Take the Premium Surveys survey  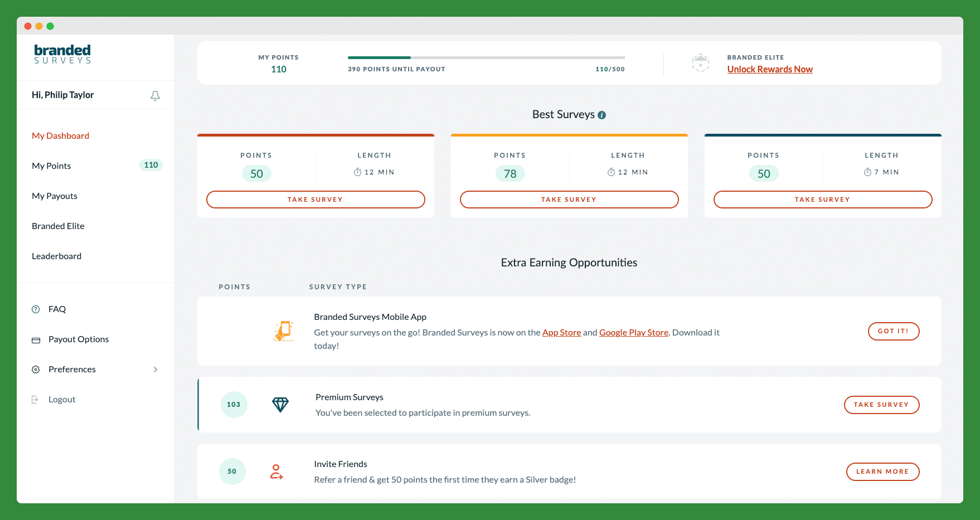[x=882, y=405]
